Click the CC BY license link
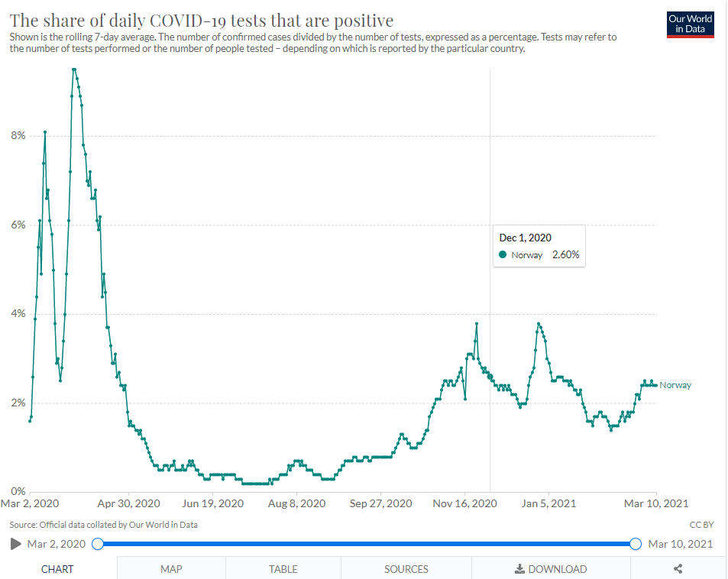Screen dimensions: 728x579 click(701, 525)
